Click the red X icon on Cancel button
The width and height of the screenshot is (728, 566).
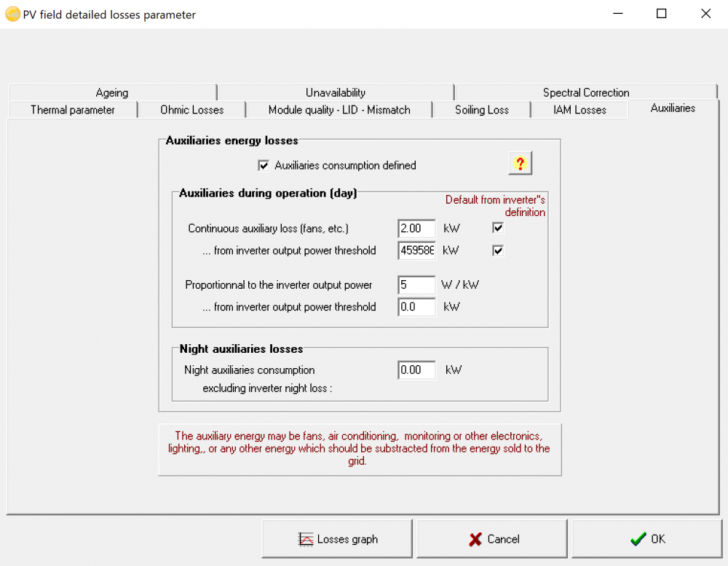474,538
